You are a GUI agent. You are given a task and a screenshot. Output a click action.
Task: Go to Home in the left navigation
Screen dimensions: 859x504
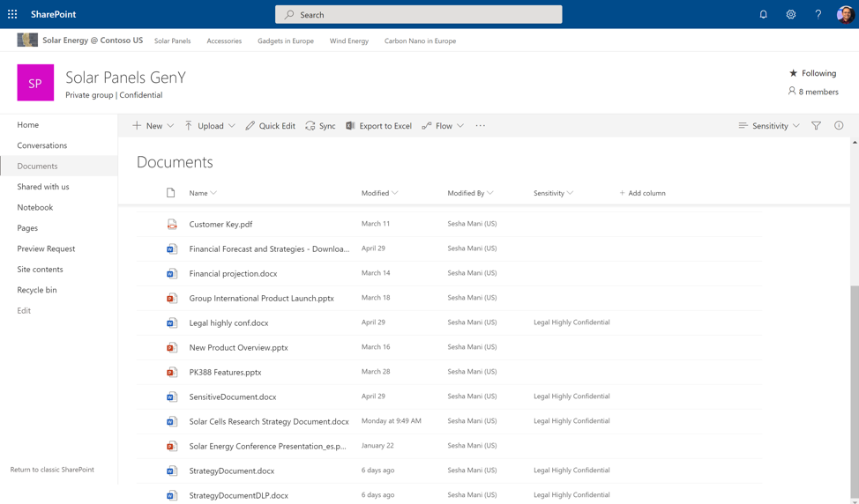(x=28, y=125)
